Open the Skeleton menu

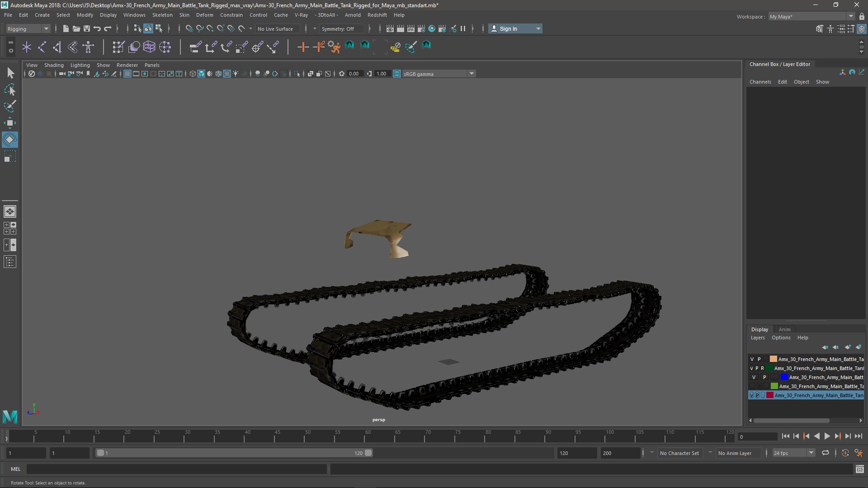click(162, 15)
